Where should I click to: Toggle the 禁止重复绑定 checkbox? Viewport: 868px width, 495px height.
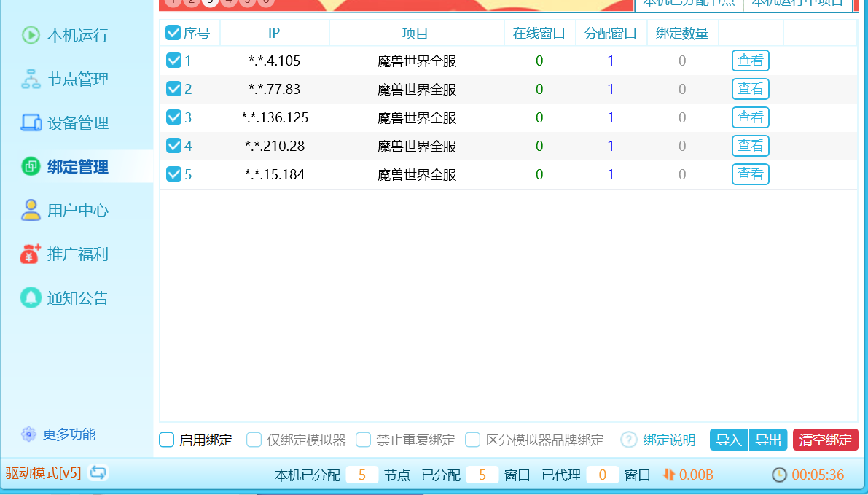pos(364,440)
